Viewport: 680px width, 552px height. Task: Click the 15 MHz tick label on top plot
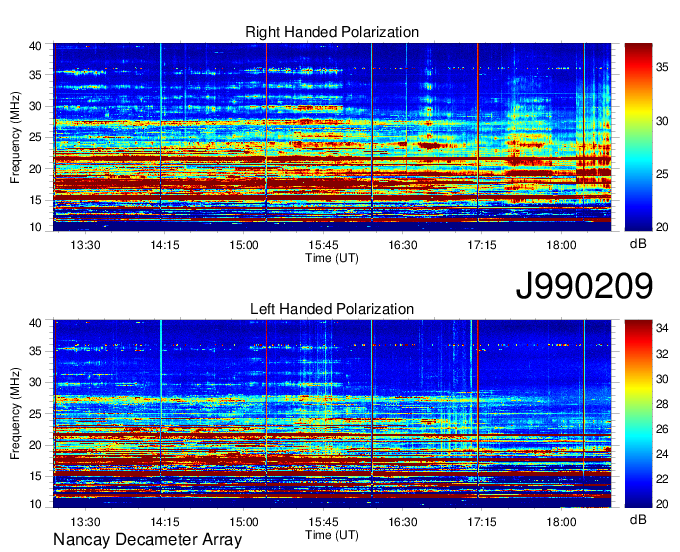35,200
